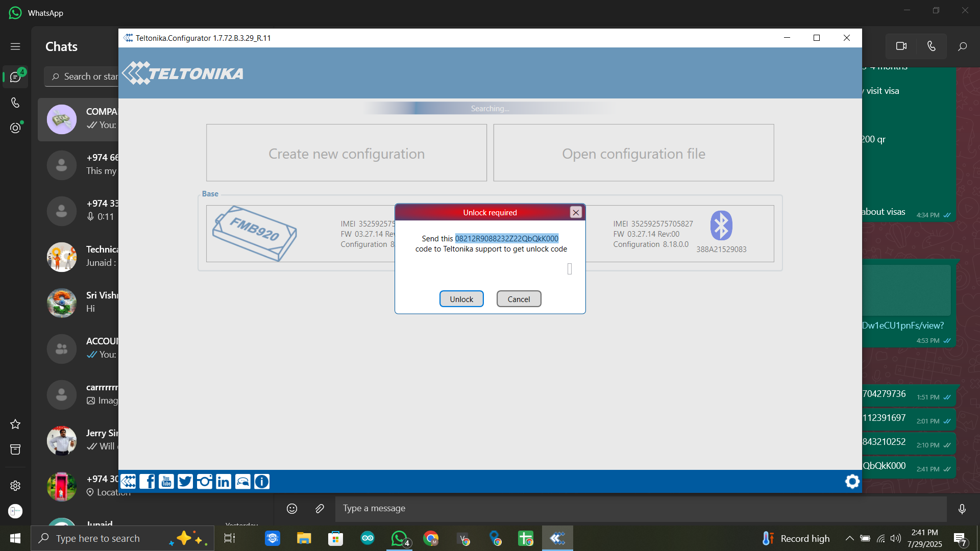
Task: Open the +974 66 chat in WhatsApp
Action: tap(78, 164)
